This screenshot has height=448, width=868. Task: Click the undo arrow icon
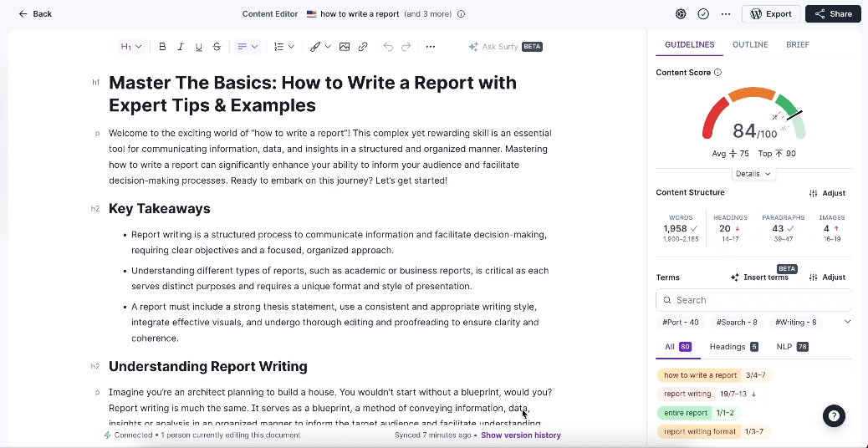coord(388,47)
